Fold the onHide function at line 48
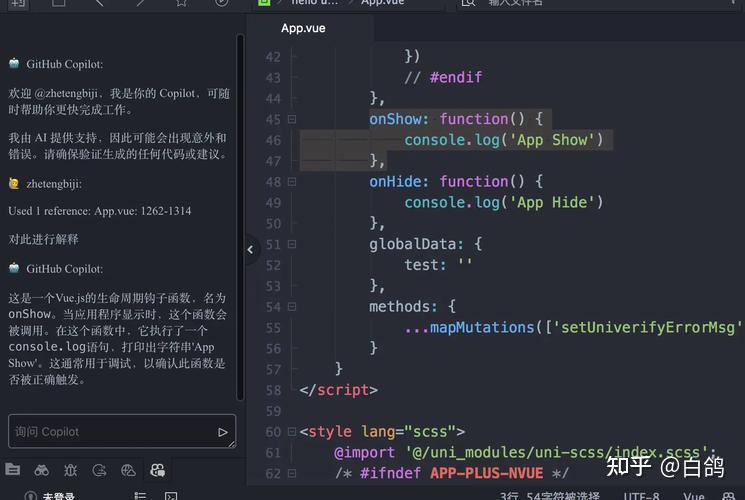745x500 pixels. pyautogui.click(x=292, y=182)
